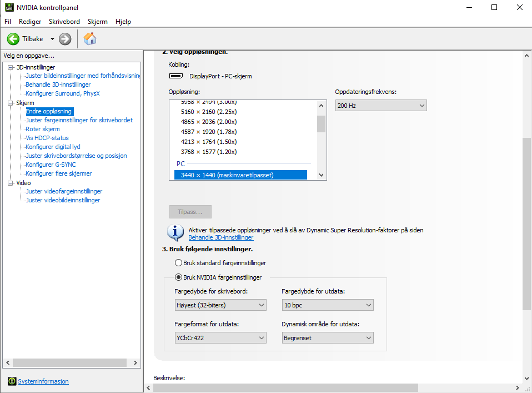This screenshot has height=393, width=532.
Task: Select resolution 5160 × 2160 (2.25x)
Action: [x=209, y=111]
